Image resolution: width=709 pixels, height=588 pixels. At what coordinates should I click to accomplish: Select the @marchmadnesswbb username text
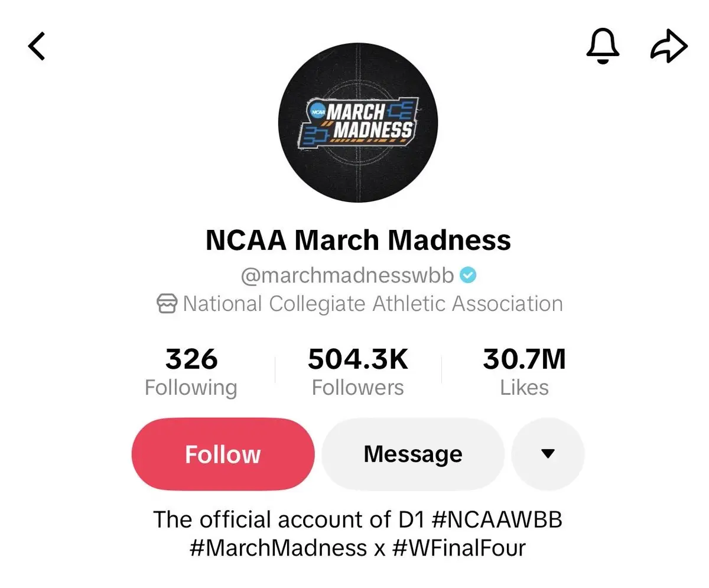(x=347, y=275)
